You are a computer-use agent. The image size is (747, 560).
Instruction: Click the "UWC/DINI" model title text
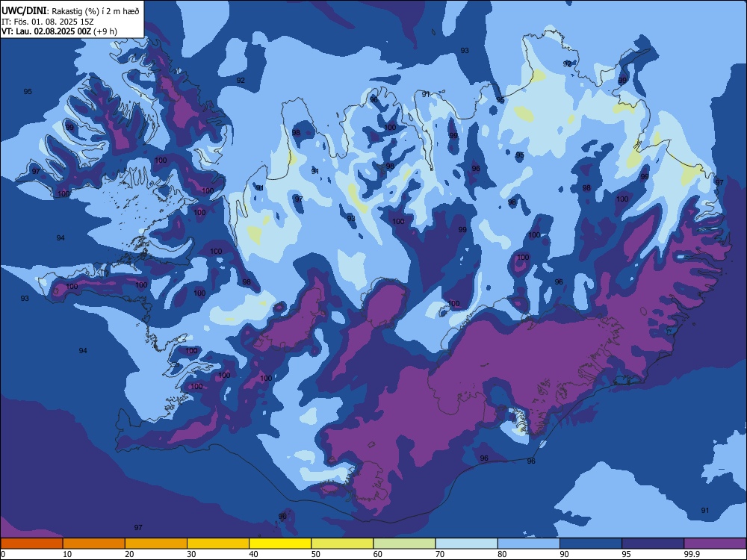point(25,11)
